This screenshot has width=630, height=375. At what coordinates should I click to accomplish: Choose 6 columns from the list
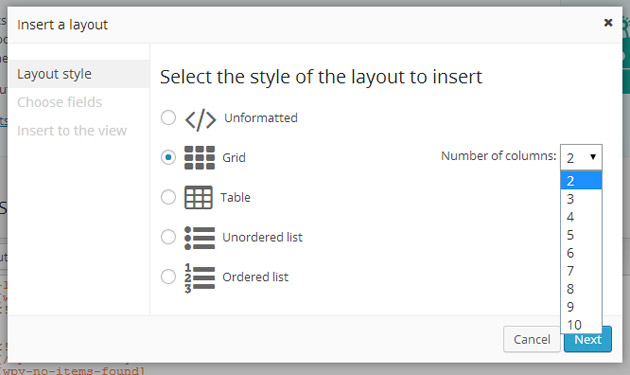tap(581, 253)
